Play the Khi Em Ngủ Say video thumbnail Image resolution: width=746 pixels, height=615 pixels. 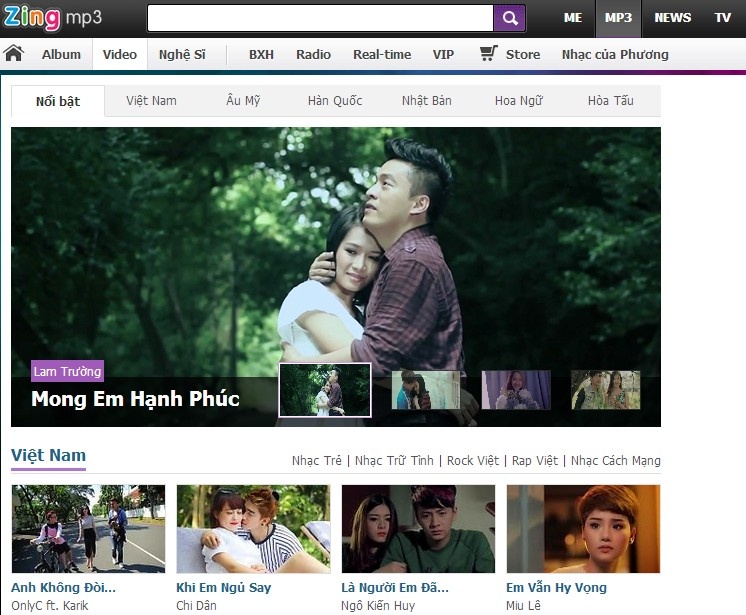[253, 528]
